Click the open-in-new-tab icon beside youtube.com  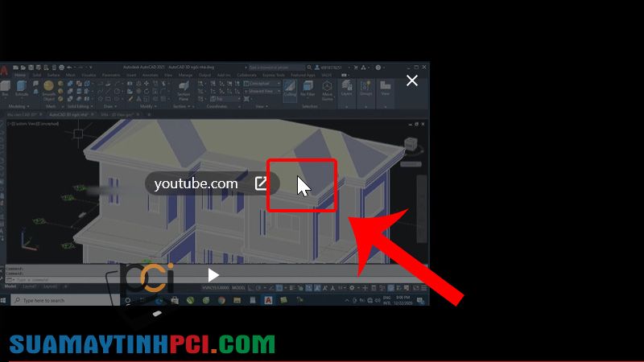coord(261,183)
